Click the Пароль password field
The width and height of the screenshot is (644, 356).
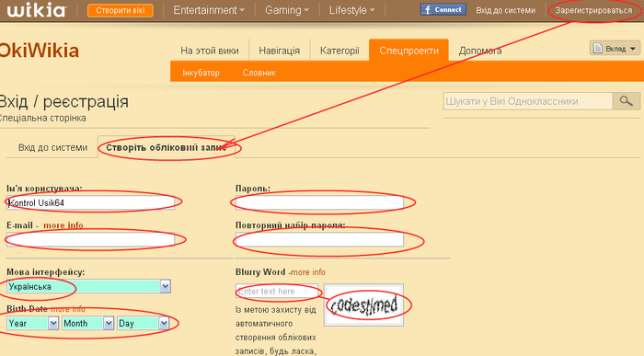click(319, 203)
